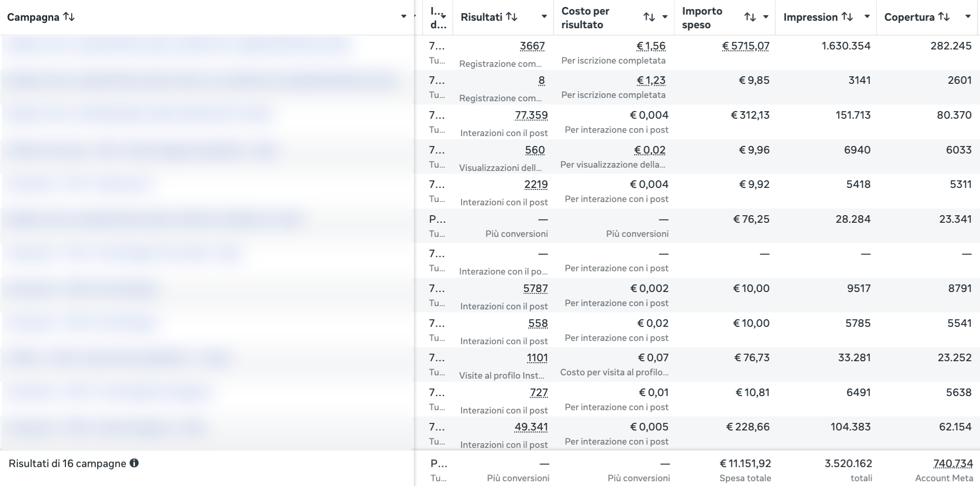The height and width of the screenshot is (486, 980).
Task: Click the 3667 results link
Action: (532, 46)
